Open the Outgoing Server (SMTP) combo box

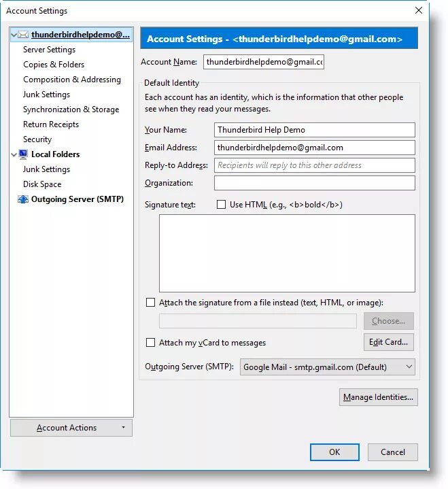click(328, 367)
